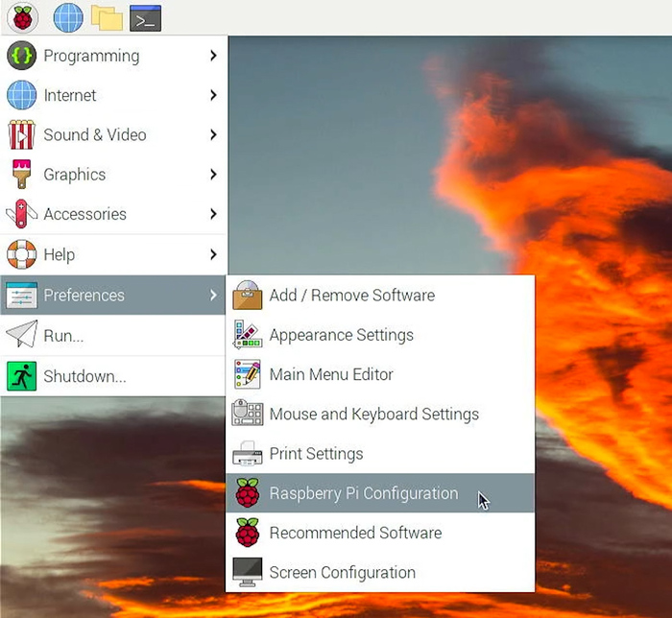This screenshot has width=672, height=618.
Task: Click the Sound & Video popcorn icon
Action: tap(21, 134)
